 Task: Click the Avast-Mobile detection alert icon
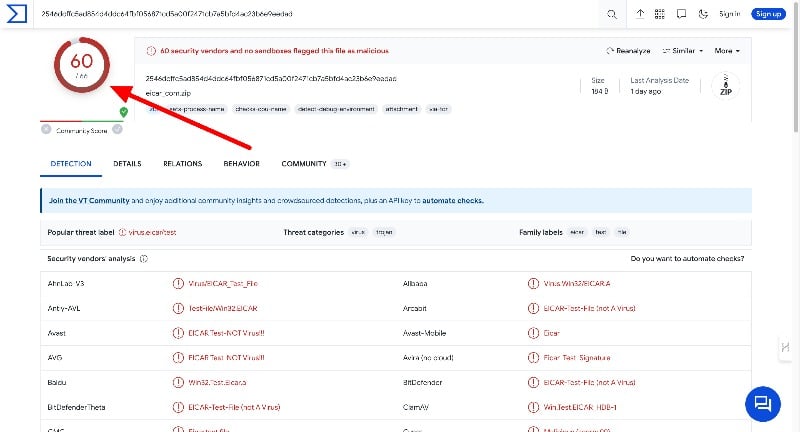pos(533,333)
